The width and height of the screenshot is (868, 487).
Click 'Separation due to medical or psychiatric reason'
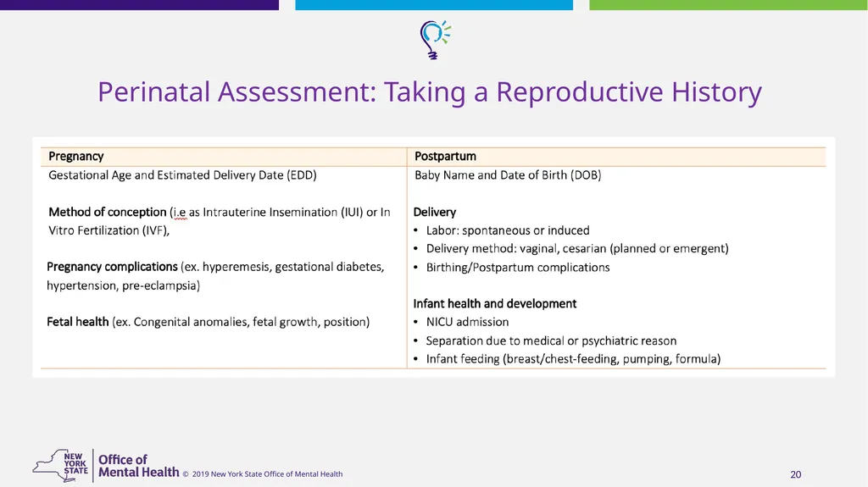[551, 340]
